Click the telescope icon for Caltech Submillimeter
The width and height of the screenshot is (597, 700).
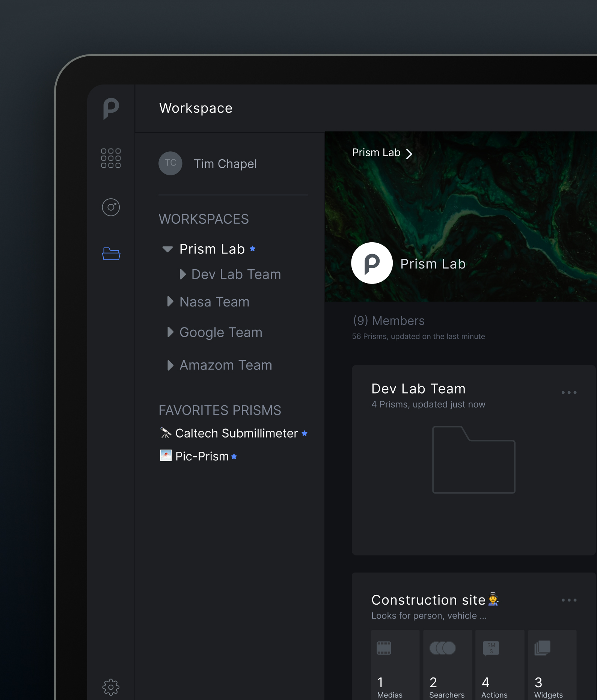[x=166, y=433]
